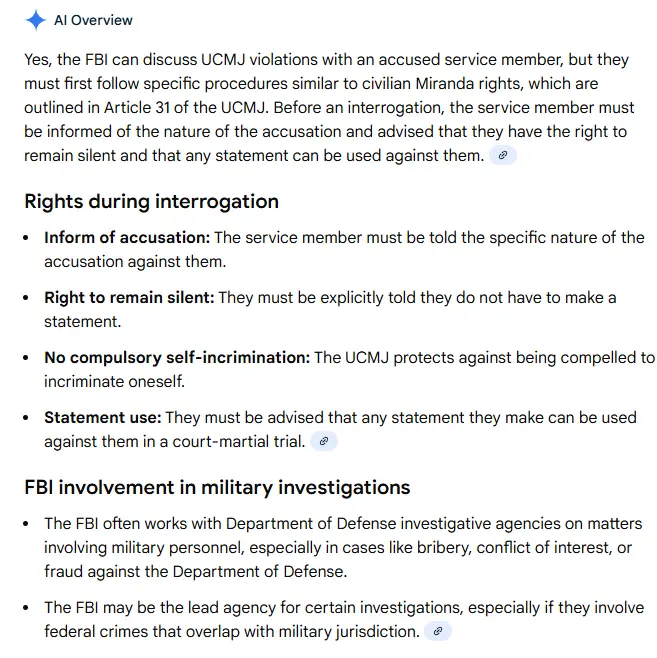This screenshot has width=657, height=658.
Task: Open source link icon after 'court-martial trial.'
Action: (x=323, y=441)
